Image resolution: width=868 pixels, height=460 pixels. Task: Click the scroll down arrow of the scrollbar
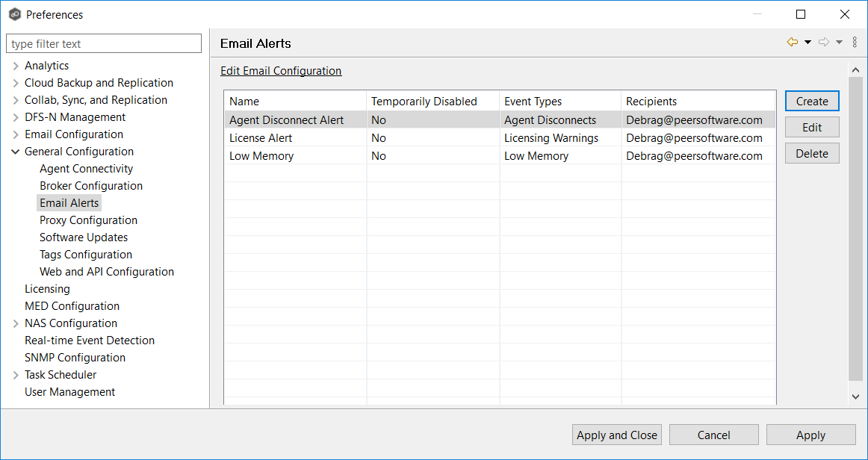pyautogui.click(x=856, y=397)
